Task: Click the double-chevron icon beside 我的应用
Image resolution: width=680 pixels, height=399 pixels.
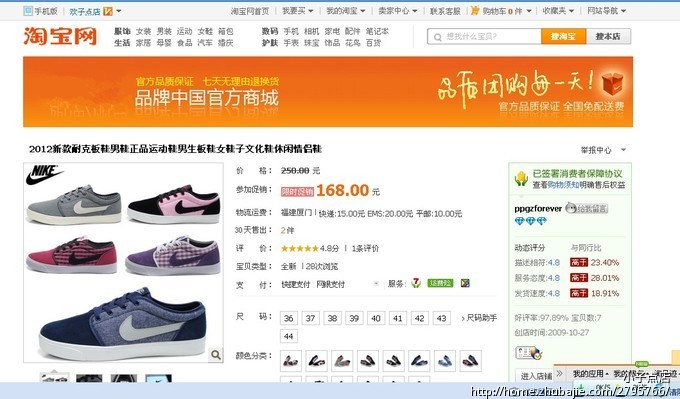Action: tap(559, 373)
